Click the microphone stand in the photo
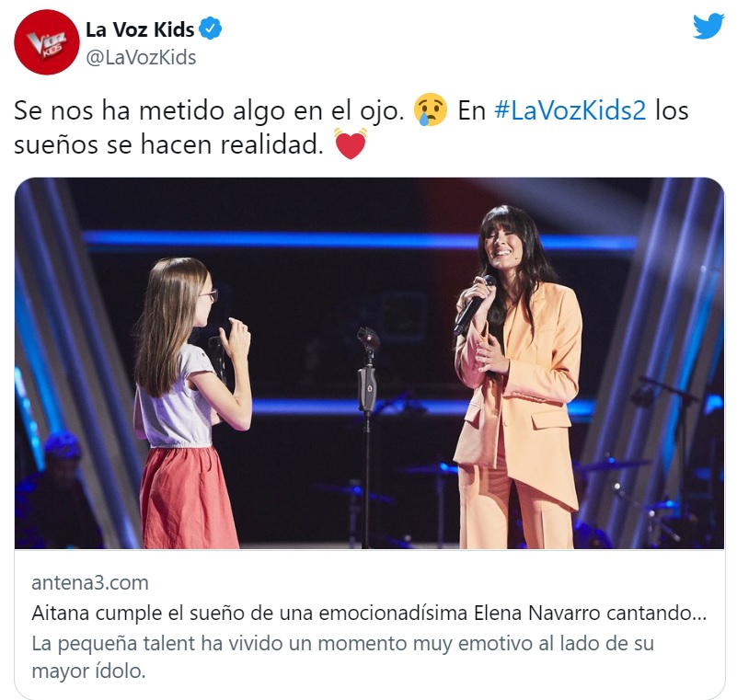Viewport: 737px width, 700px height. pyautogui.click(x=367, y=437)
